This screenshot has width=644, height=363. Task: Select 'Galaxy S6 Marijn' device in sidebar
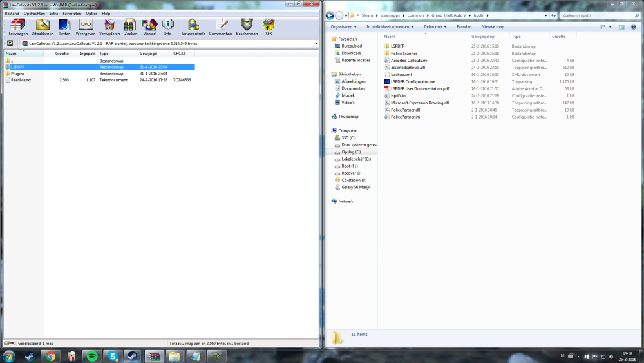355,187
